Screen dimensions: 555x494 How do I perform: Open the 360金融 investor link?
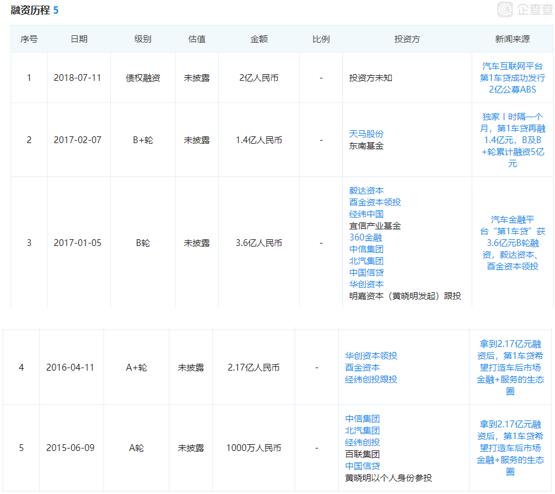tap(365, 237)
